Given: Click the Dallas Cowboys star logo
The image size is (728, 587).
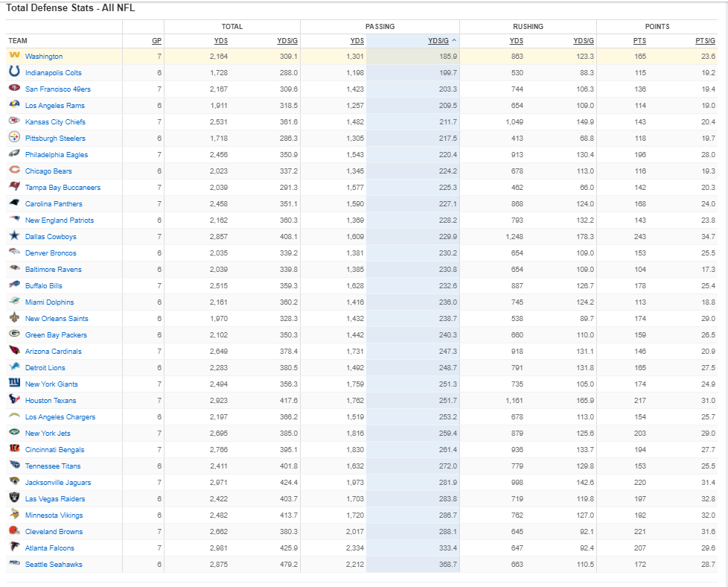Looking at the screenshot, I should pos(14,235).
